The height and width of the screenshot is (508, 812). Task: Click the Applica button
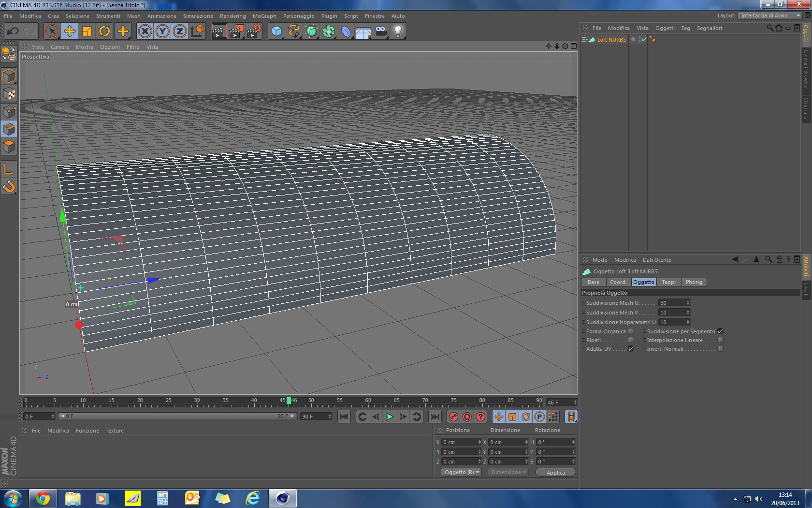(x=555, y=473)
